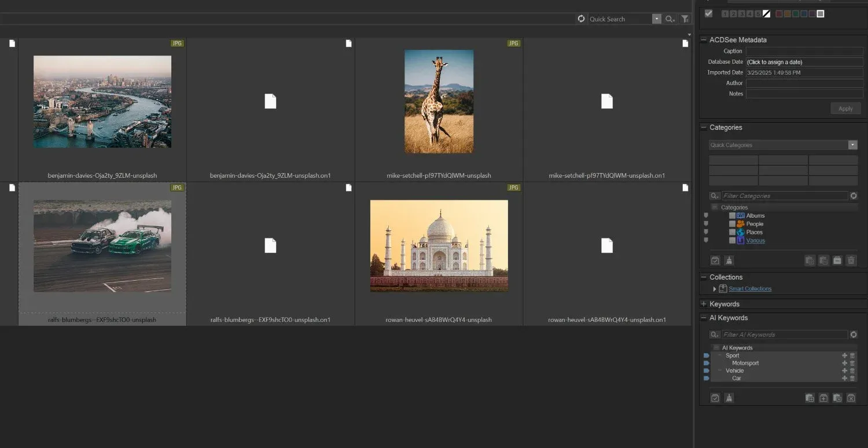Expand the Smart Collections tree
The height and width of the screenshot is (448, 868).
[714, 288]
